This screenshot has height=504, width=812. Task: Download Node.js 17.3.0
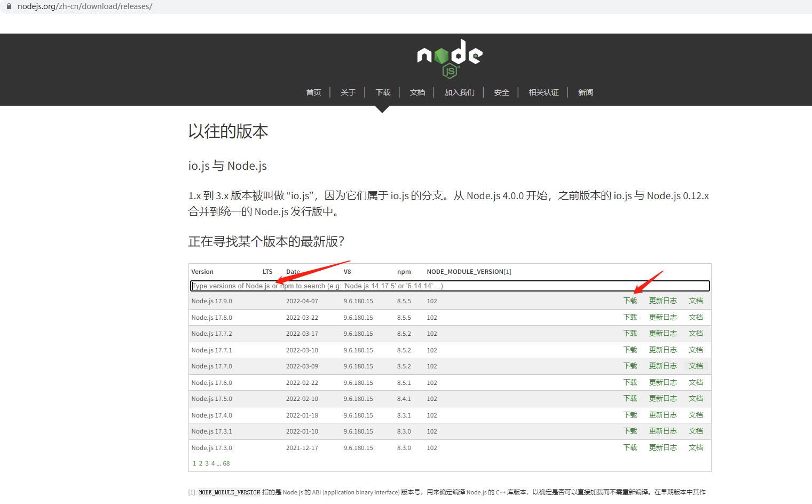tap(630, 447)
